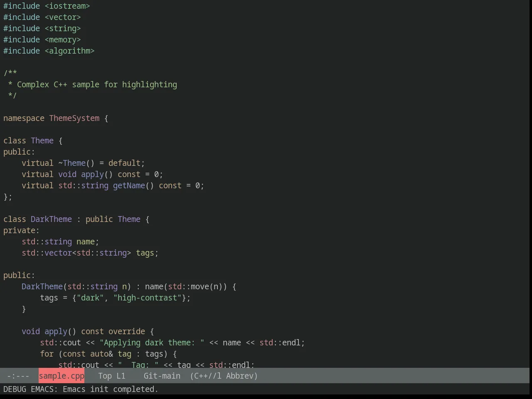Click the 'getName' function name

pos(129,185)
